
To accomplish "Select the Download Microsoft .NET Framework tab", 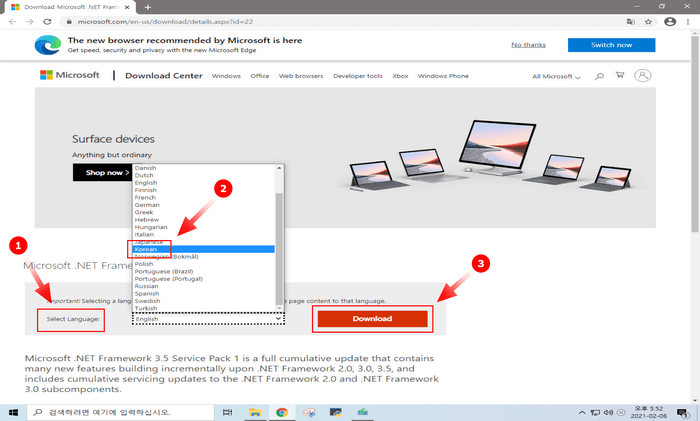I will tap(71, 7).
